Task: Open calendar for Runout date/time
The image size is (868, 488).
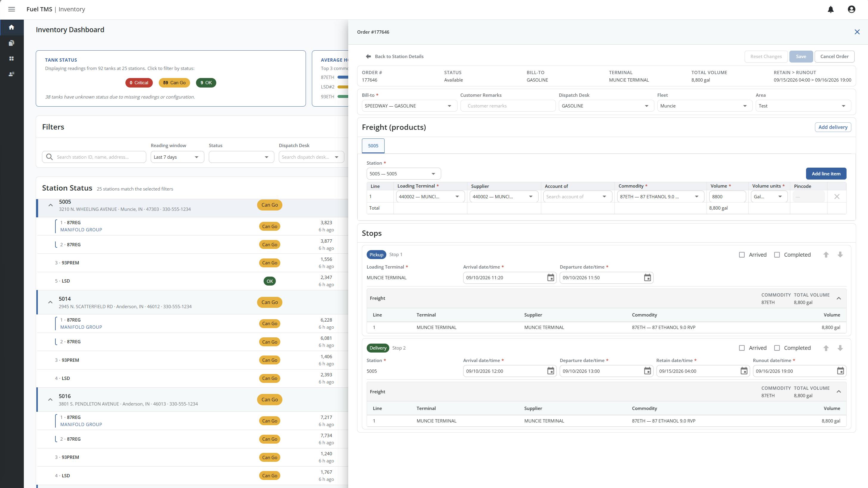Action: pos(840,371)
